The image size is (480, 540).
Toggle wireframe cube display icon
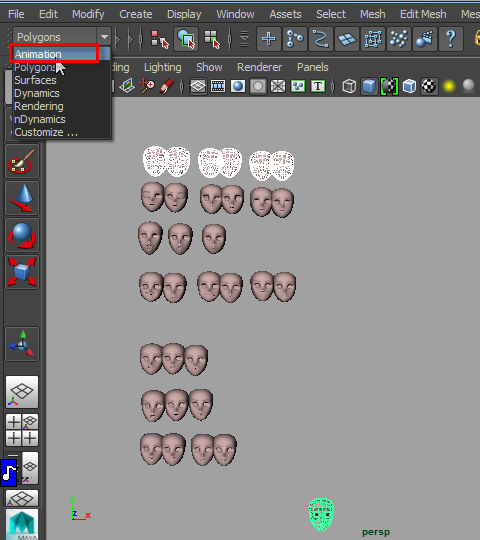tap(349, 86)
